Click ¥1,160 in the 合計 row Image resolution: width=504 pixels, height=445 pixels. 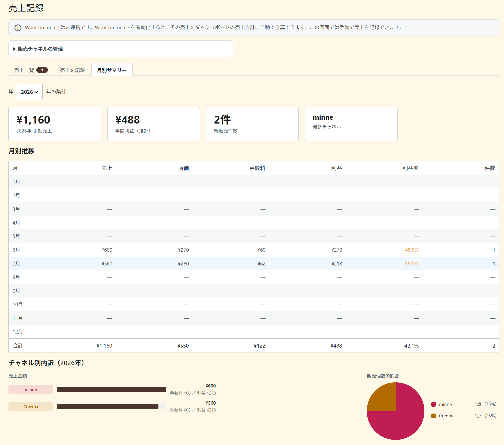(104, 346)
